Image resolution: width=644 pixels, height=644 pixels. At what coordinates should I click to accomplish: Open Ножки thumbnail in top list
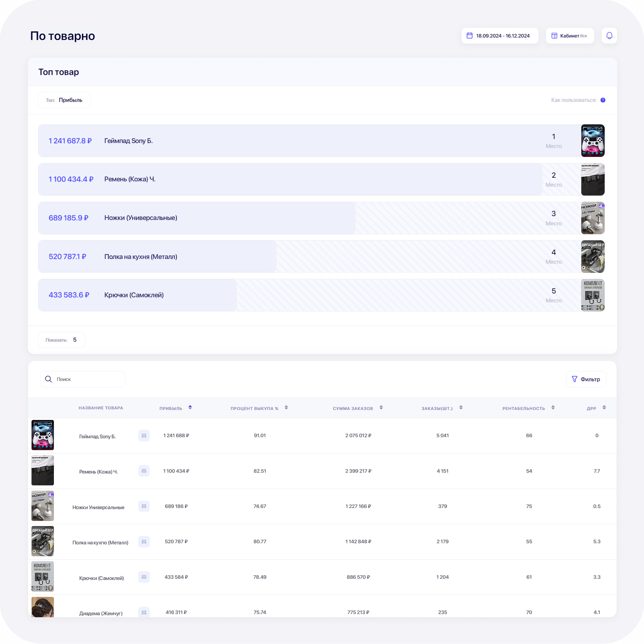593,218
